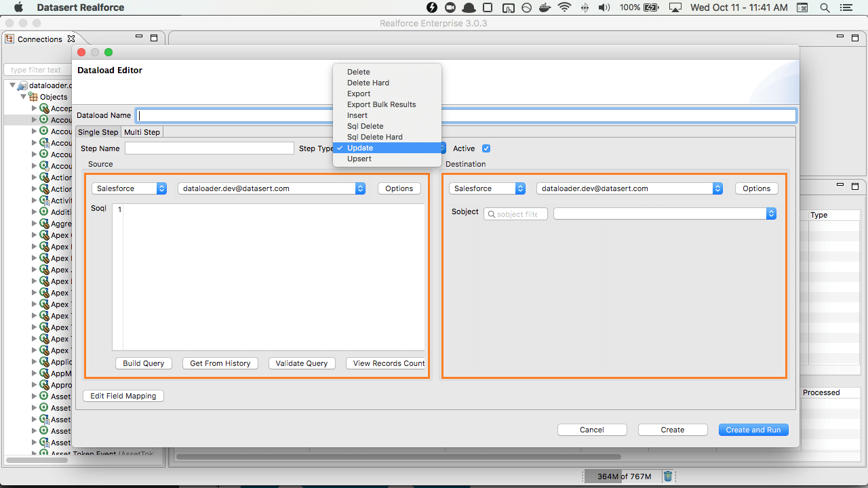Click Get From History button

[220, 363]
